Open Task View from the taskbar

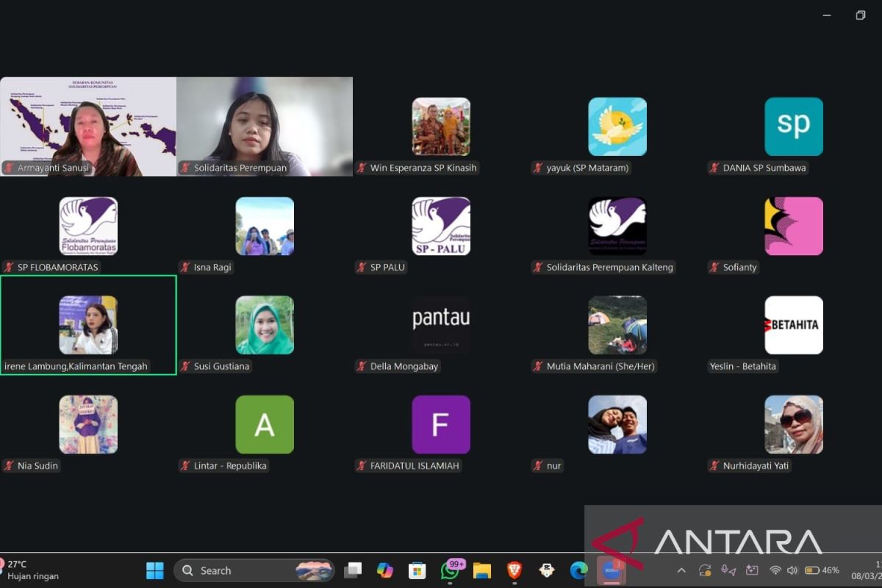pyautogui.click(x=354, y=570)
